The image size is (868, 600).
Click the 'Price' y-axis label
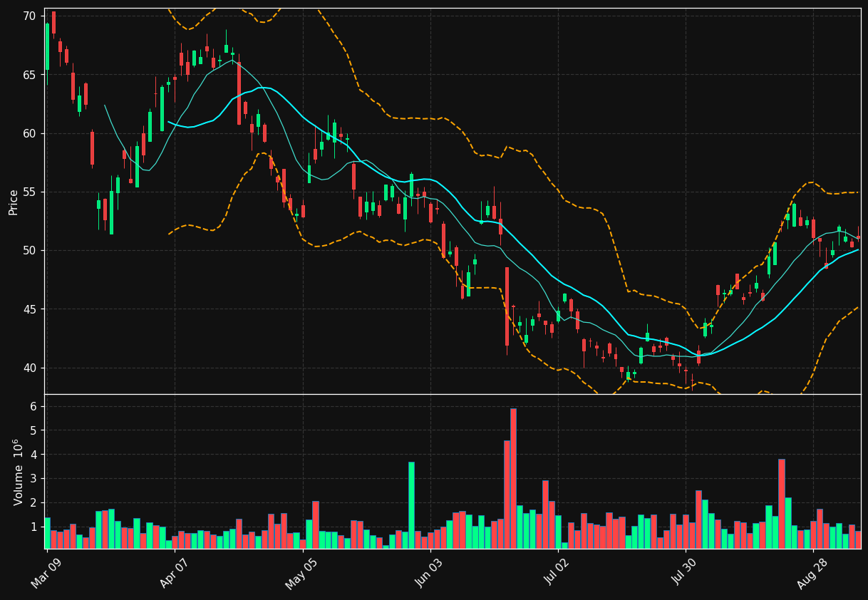(x=14, y=202)
